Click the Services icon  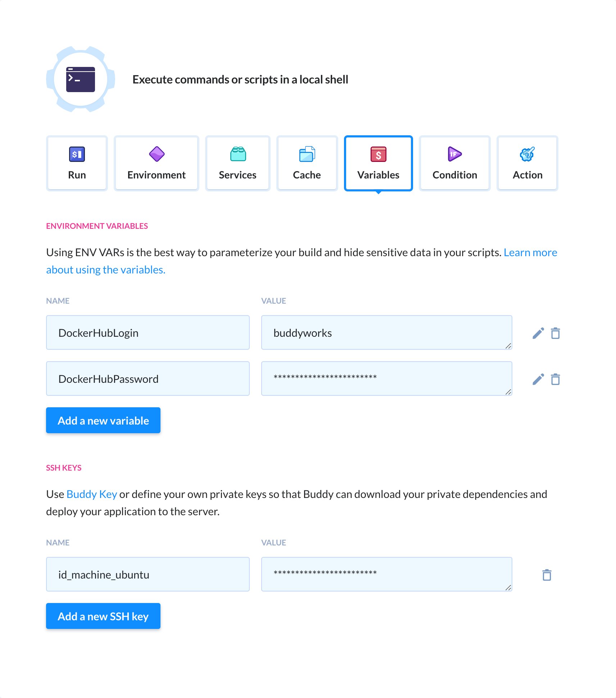click(237, 154)
